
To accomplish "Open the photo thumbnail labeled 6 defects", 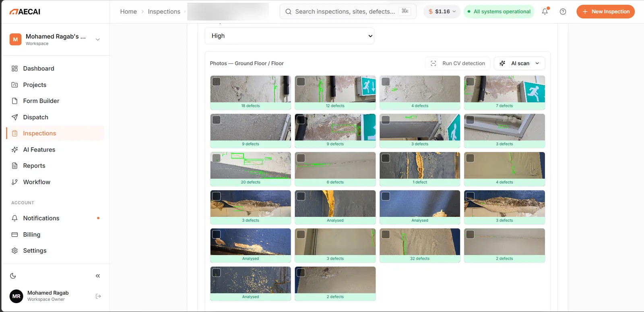I will pyautogui.click(x=335, y=169).
